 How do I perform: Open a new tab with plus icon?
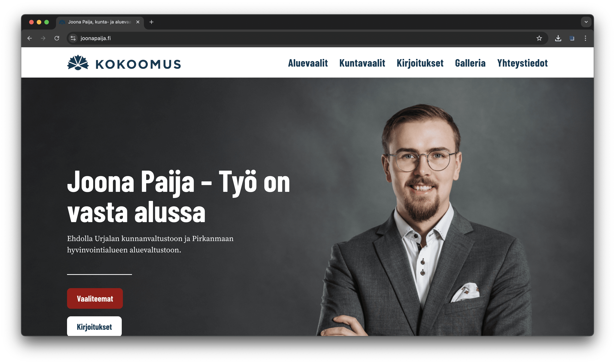151,22
